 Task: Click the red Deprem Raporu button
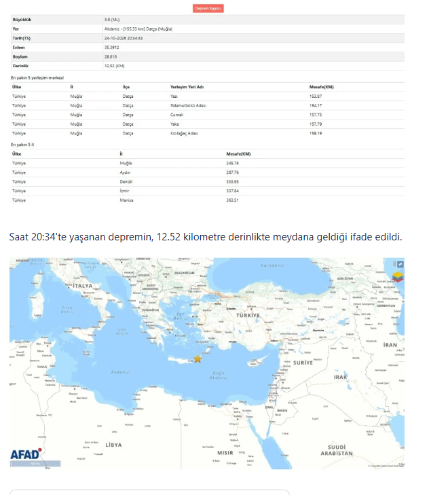pos(208,8)
